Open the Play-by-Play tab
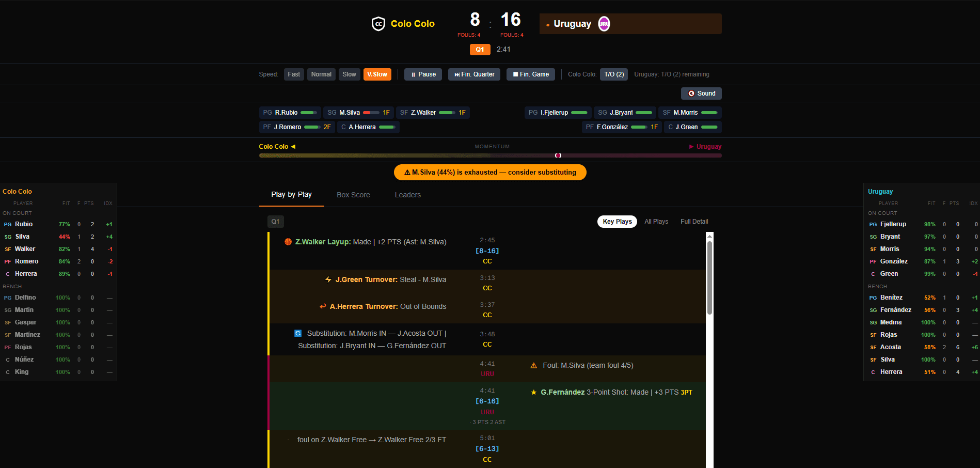980x468 pixels. 291,195
